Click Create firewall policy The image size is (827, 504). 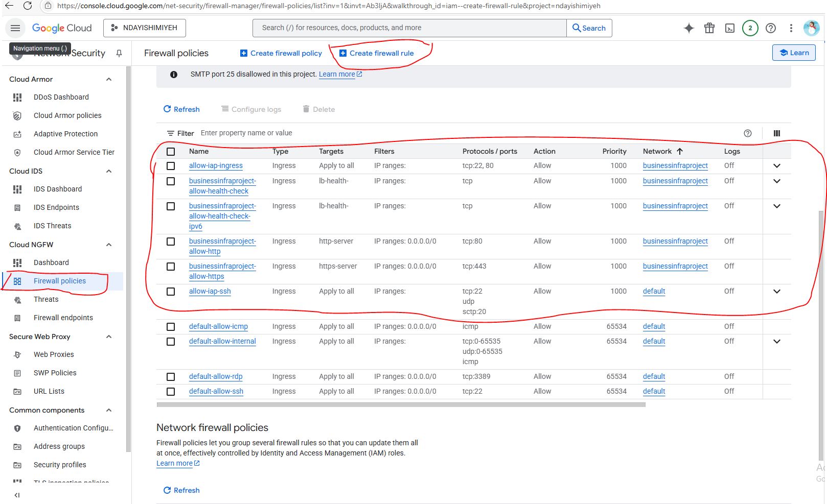click(x=281, y=53)
